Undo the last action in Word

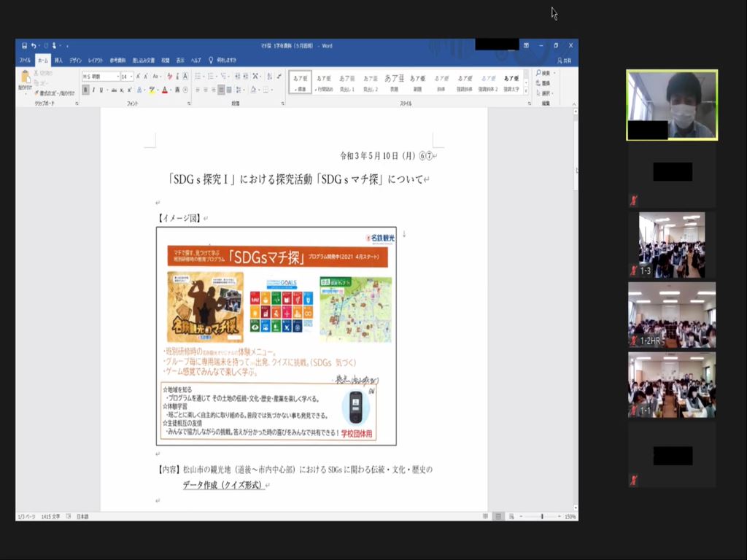click(34, 46)
